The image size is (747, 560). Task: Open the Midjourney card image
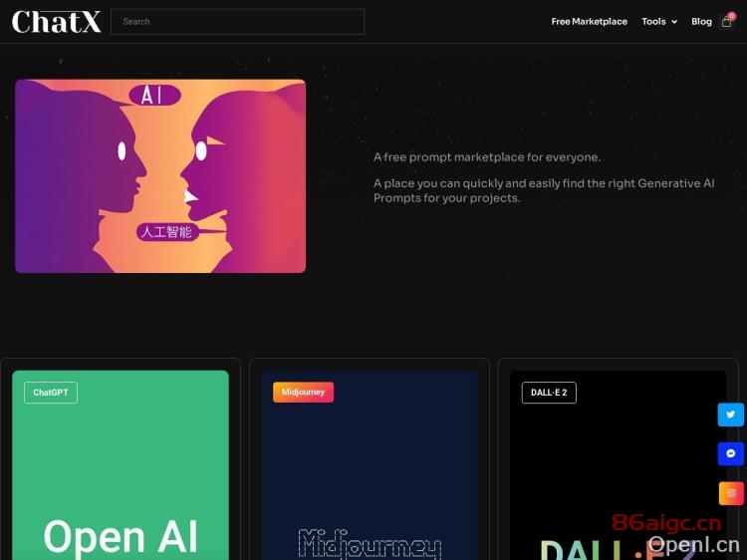tap(370, 465)
